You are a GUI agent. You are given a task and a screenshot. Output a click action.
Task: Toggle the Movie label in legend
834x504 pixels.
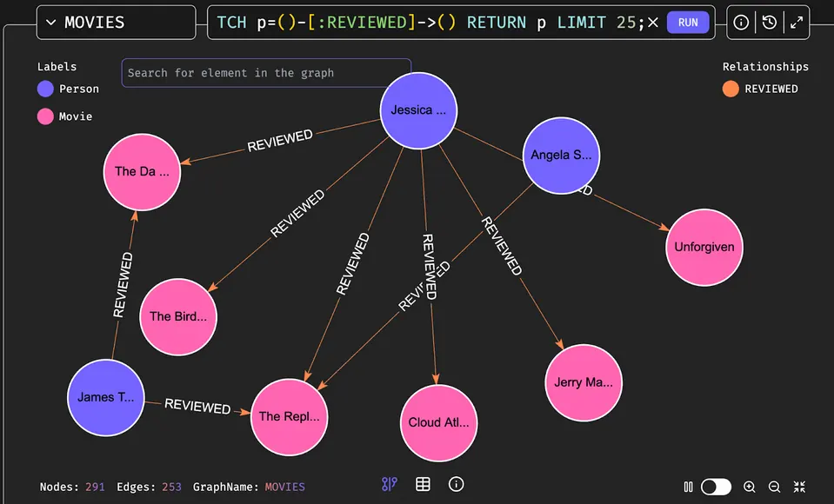tap(76, 116)
